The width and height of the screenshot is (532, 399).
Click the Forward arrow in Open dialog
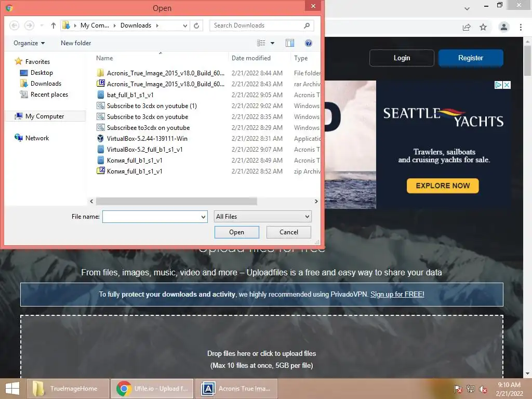pos(30,25)
